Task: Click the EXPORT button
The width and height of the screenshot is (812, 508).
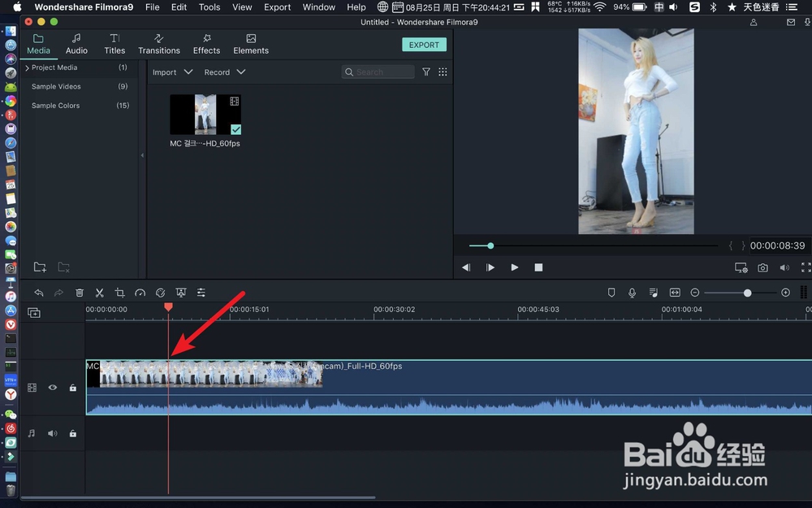Action: click(x=424, y=45)
